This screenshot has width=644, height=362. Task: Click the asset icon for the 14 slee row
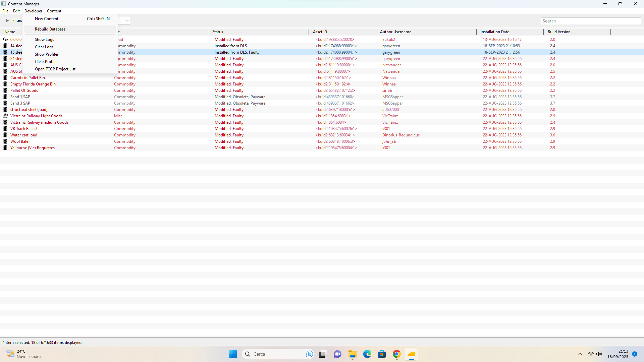[5, 46]
